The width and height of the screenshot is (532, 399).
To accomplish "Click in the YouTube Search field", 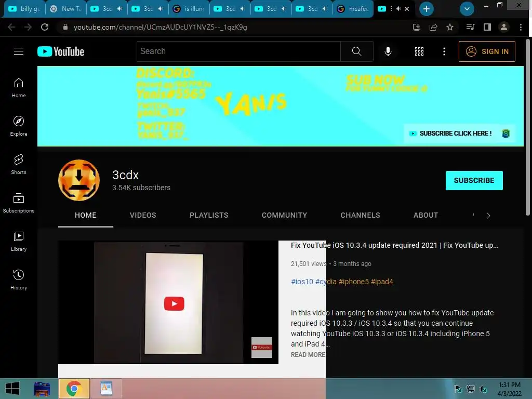I will (x=238, y=51).
